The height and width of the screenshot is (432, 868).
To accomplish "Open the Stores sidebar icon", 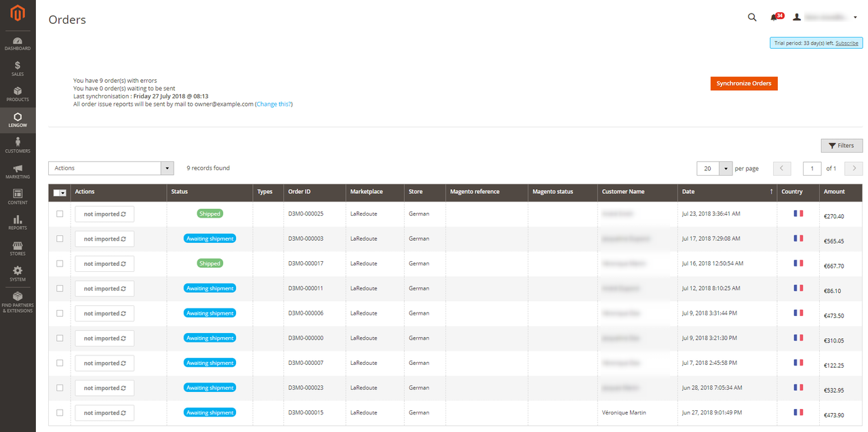I will pos(18,248).
